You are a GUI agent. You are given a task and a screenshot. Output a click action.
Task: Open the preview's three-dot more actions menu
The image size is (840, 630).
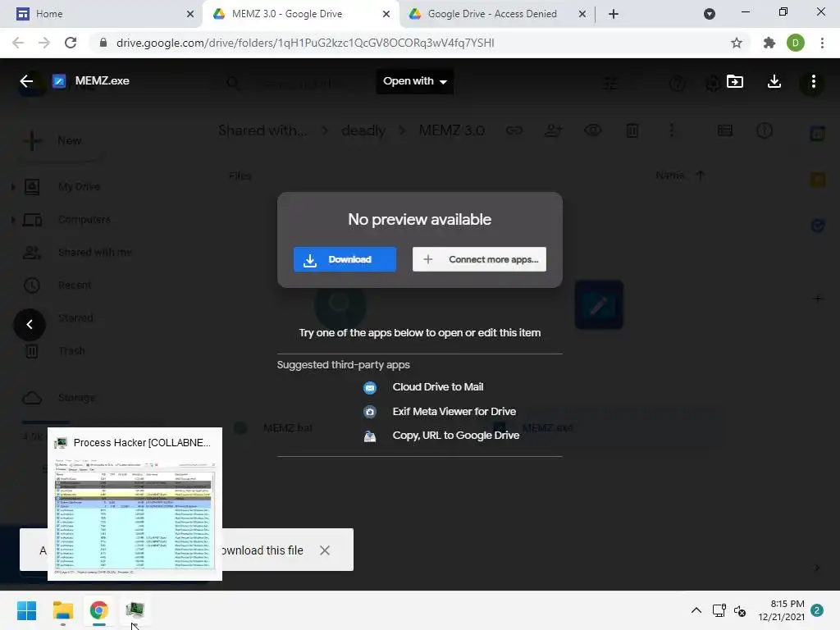813,81
